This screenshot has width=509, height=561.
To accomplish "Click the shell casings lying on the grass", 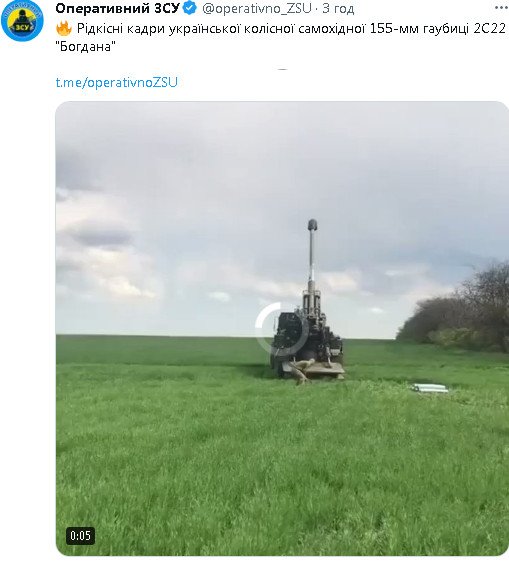I will pos(429,388).
